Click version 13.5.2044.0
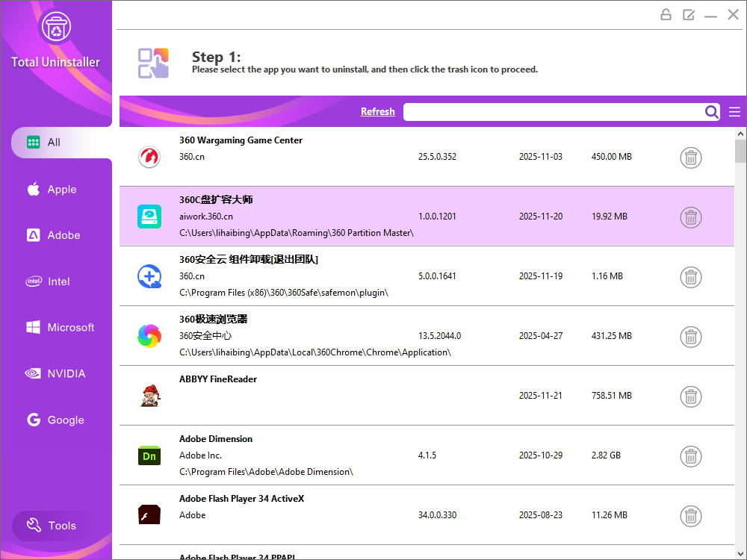 click(x=440, y=336)
